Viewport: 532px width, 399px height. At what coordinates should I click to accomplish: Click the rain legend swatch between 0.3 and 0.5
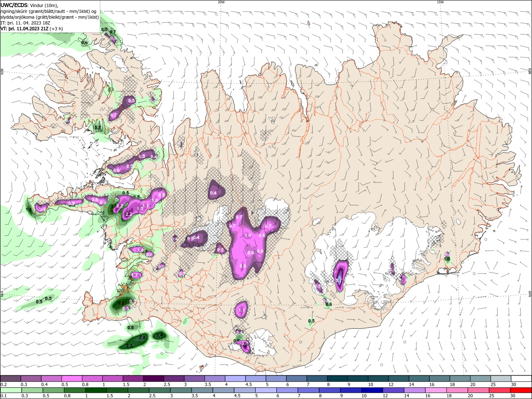click(32, 390)
